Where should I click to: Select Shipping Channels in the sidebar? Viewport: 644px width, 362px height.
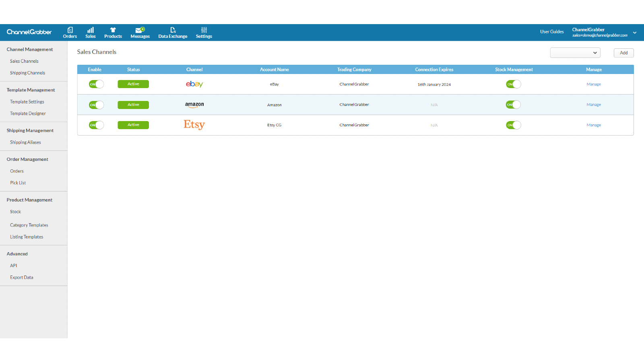pyautogui.click(x=27, y=73)
